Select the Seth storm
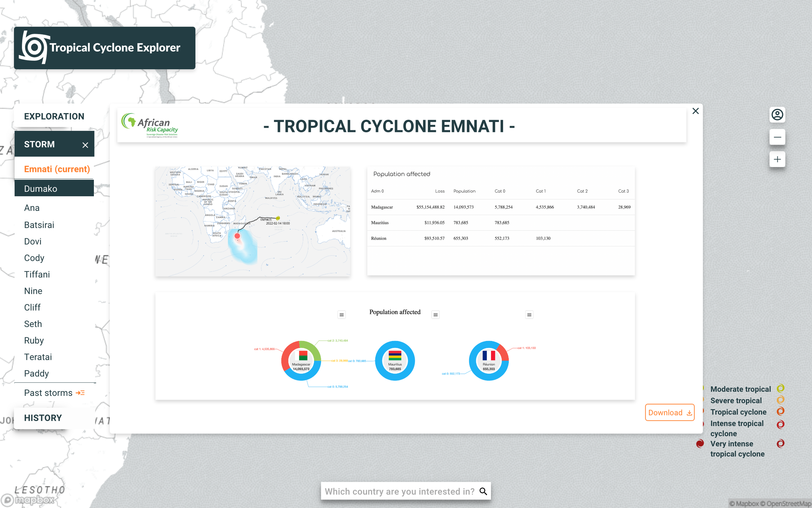This screenshot has width=812, height=508. (x=33, y=324)
